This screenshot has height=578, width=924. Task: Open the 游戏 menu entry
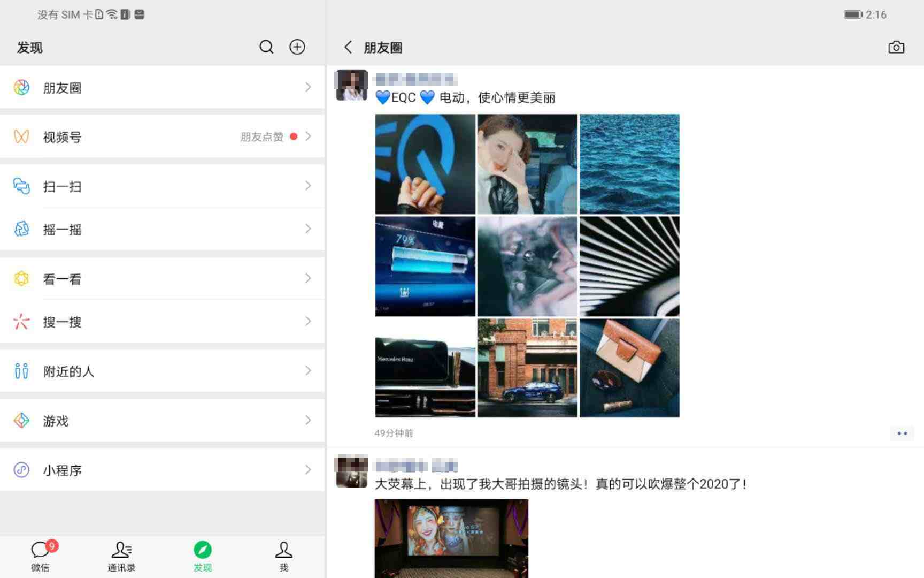point(163,421)
